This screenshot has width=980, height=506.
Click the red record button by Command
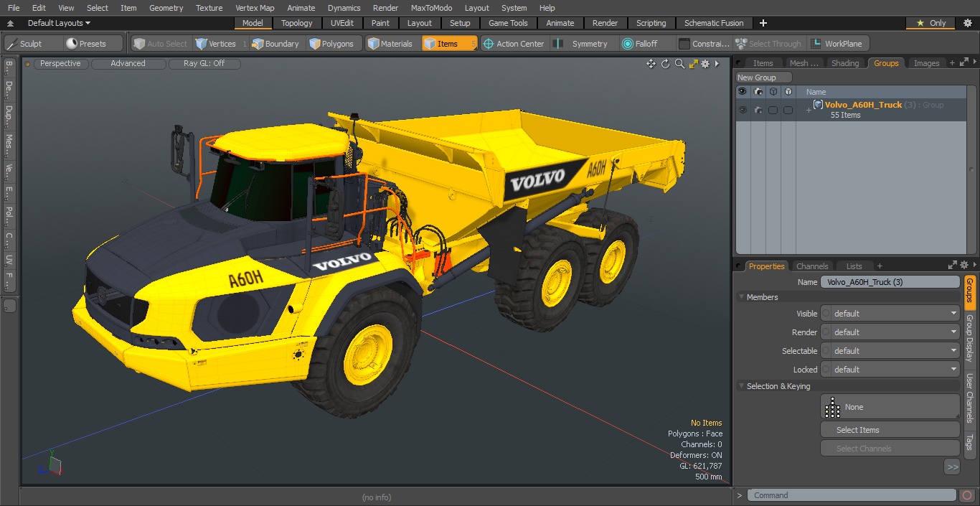966,495
